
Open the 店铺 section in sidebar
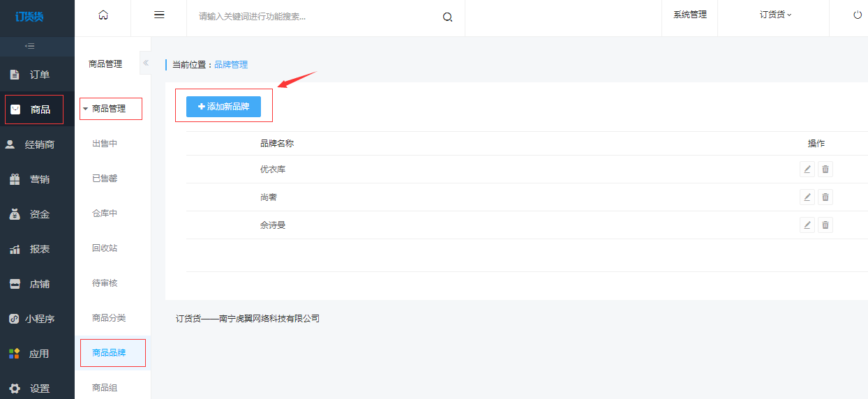pyautogui.click(x=37, y=284)
